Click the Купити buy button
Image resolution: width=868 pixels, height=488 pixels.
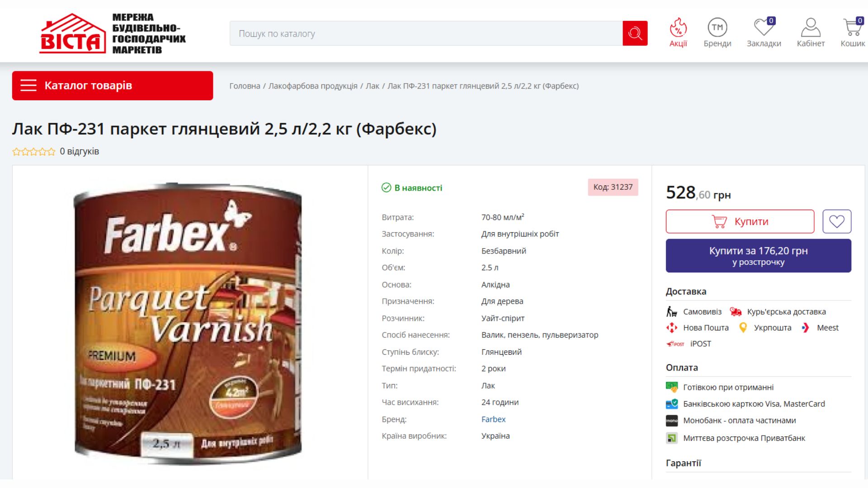coord(740,221)
